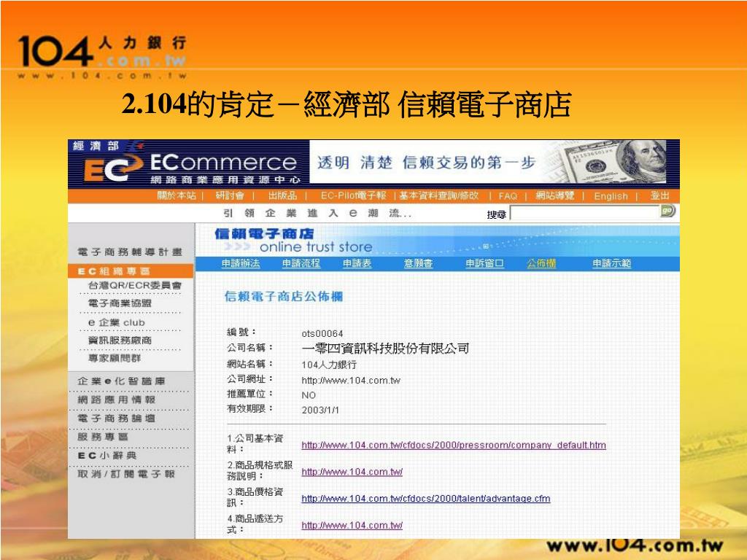Click the expiry date 2003/1/1
The height and width of the screenshot is (560, 747).
click(320, 410)
